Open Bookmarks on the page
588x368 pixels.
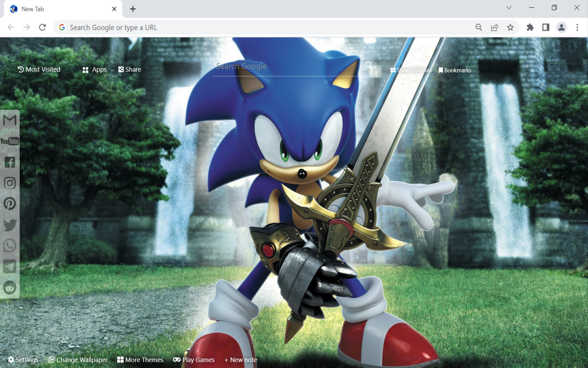(455, 70)
